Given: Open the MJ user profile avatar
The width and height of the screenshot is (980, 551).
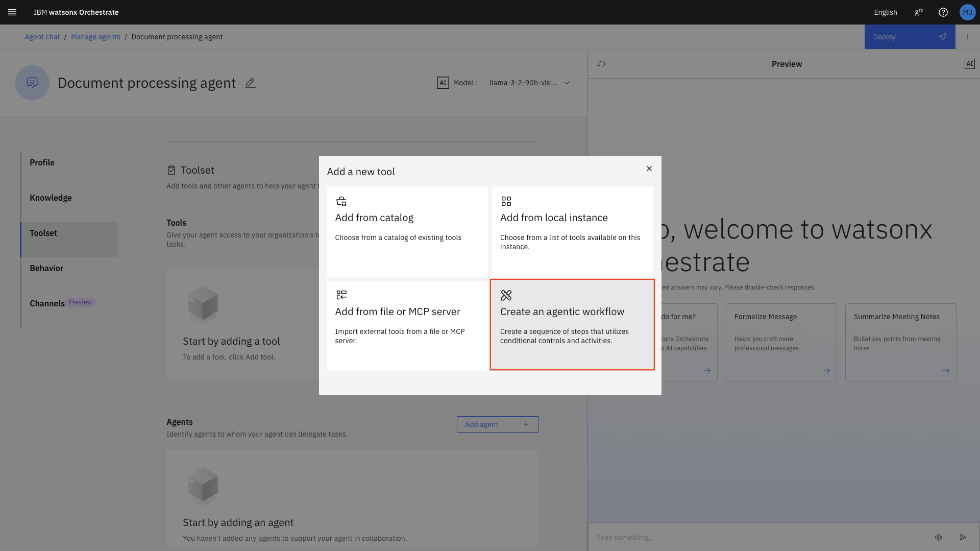Looking at the screenshot, I should point(967,12).
